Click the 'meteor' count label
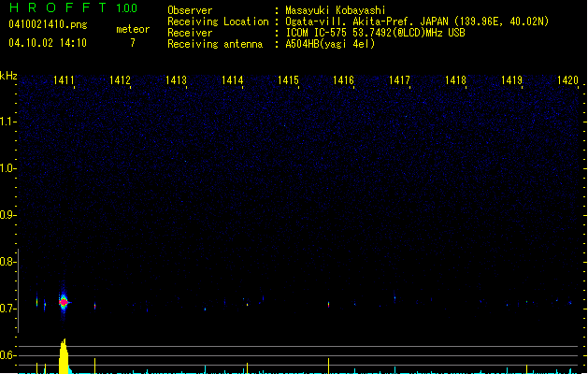 point(133,29)
